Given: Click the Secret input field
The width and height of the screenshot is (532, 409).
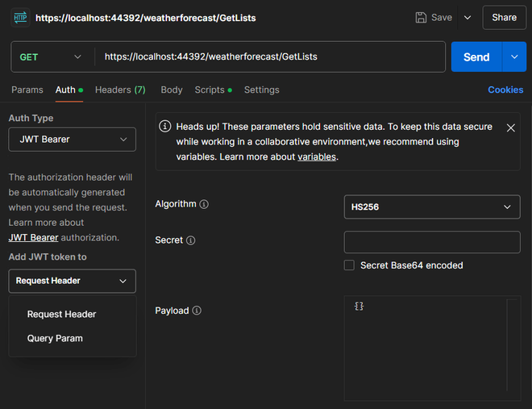Looking at the screenshot, I should pyautogui.click(x=431, y=242).
